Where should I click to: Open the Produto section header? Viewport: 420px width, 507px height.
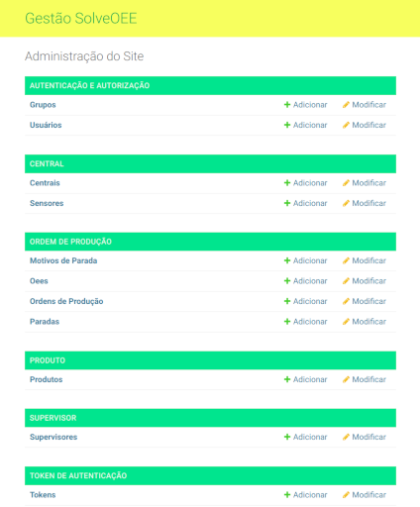(48, 360)
